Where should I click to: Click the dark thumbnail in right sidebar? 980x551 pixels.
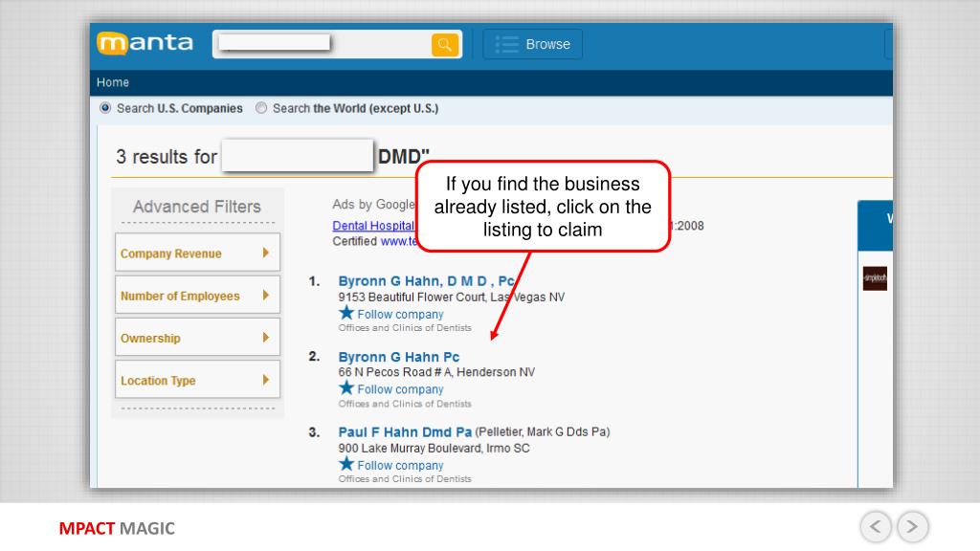click(875, 278)
